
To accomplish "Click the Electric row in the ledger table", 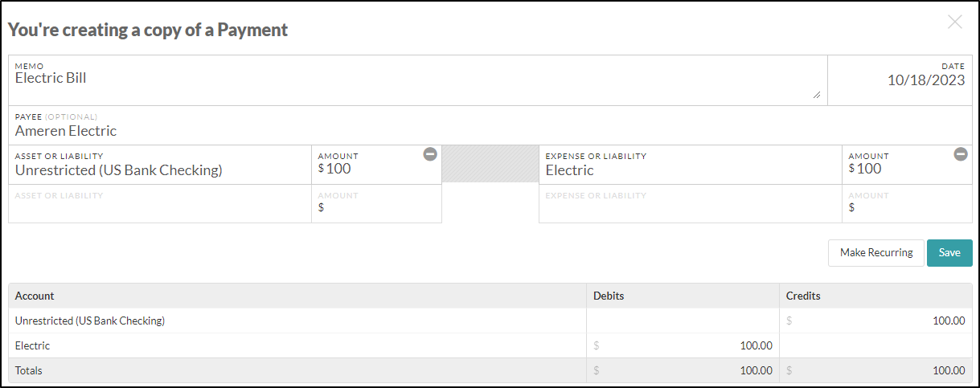I will (490, 345).
